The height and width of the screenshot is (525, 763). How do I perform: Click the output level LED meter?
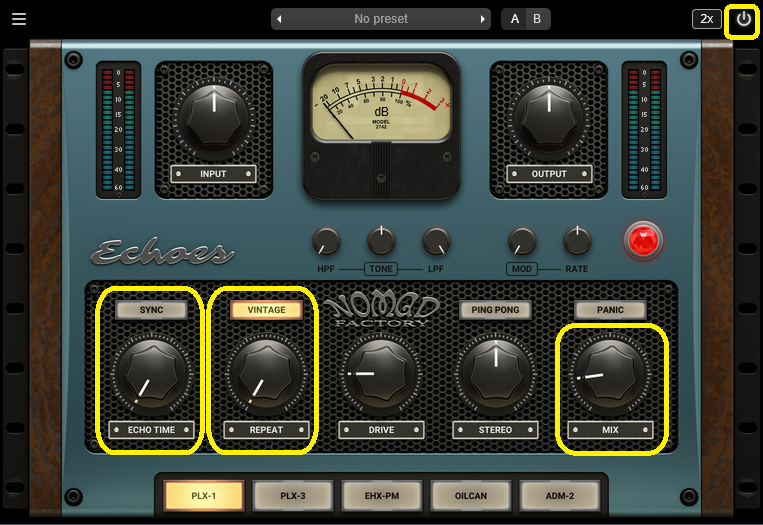pos(644,129)
